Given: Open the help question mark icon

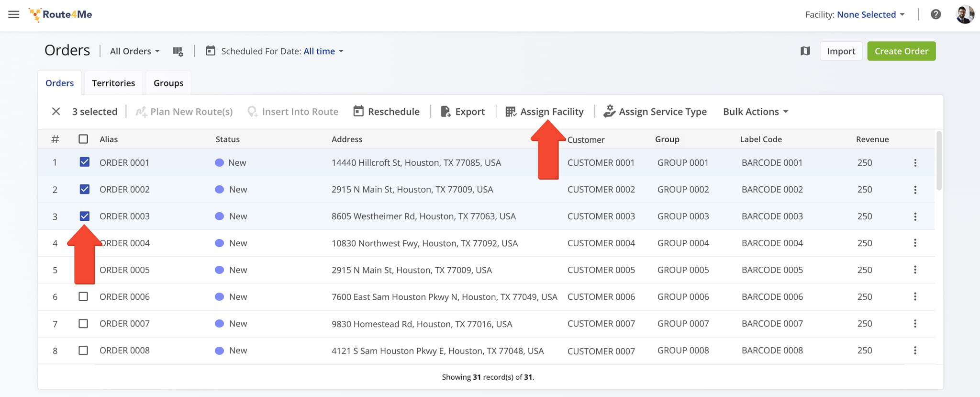Looking at the screenshot, I should coord(936,14).
